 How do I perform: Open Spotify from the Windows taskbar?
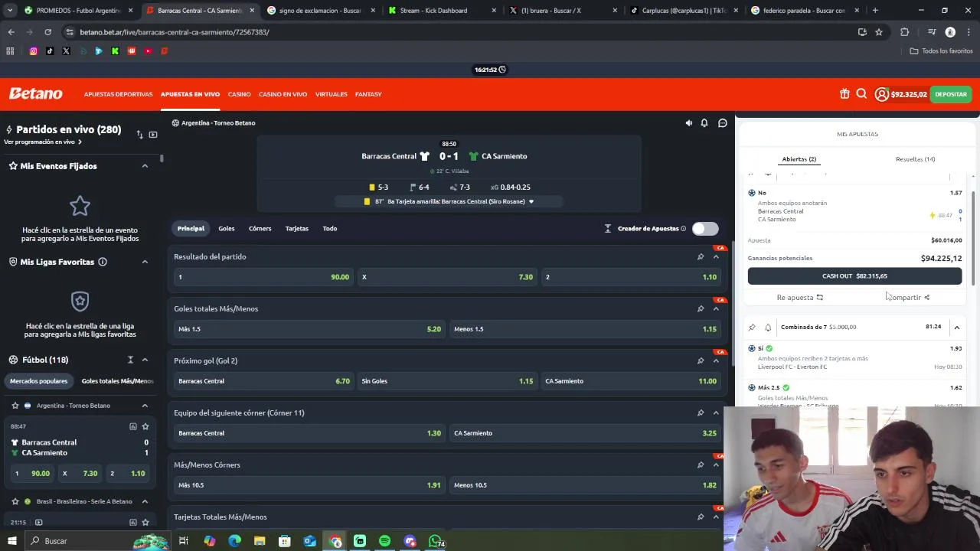coord(384,541)
